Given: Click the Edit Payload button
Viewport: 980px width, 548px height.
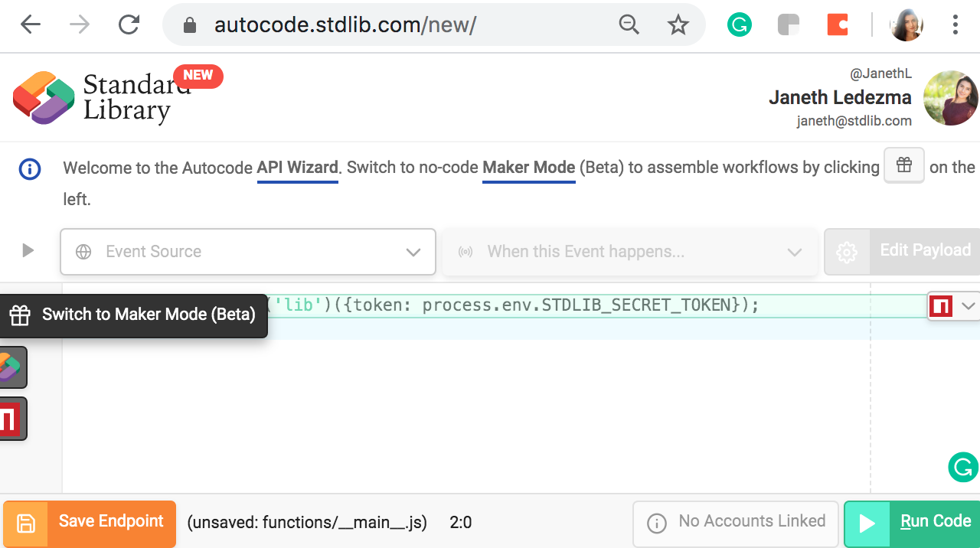Looking at the screenshot, I should point(902,251).
